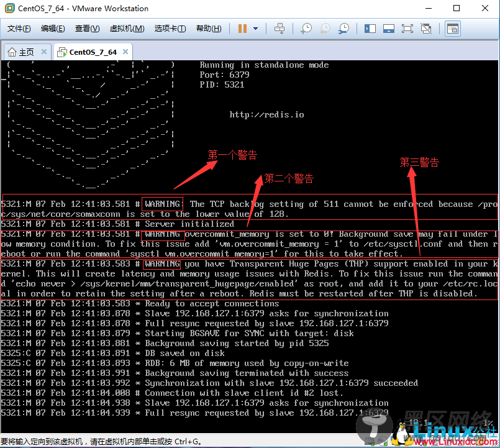Toggle the library sidebar view icon
The image size is (500, 448).
(370, 29)
